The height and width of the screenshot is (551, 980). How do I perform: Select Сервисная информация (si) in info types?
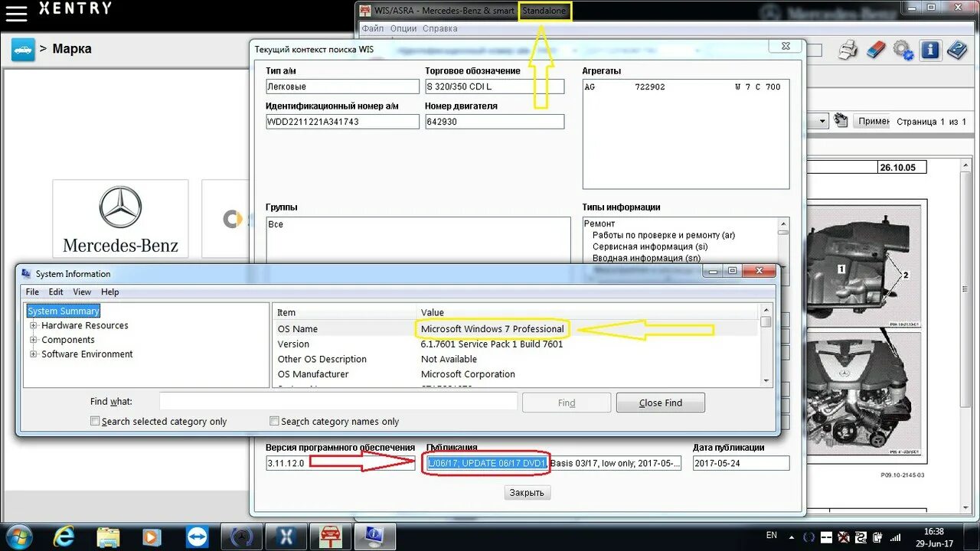click(x=650, y=246)
